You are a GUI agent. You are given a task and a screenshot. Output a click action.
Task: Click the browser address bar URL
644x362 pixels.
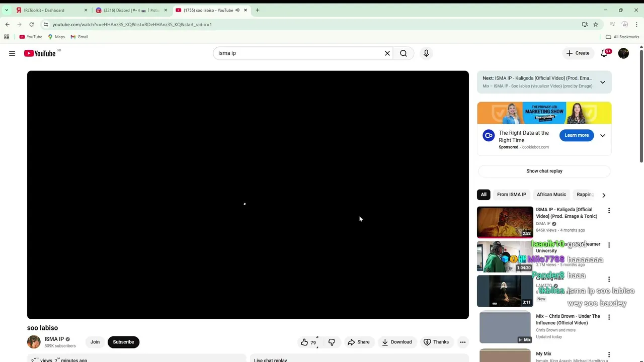tap(132, 24)
